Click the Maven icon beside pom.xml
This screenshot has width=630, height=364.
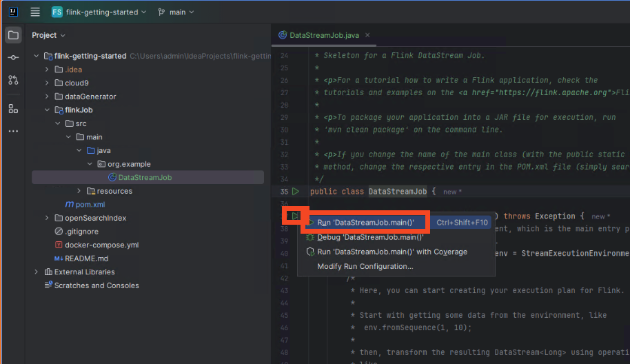tap(69, 204)
